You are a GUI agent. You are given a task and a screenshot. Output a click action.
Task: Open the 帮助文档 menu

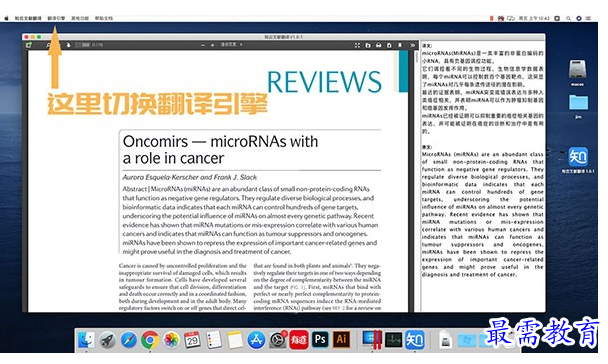[x=104, y=18]
